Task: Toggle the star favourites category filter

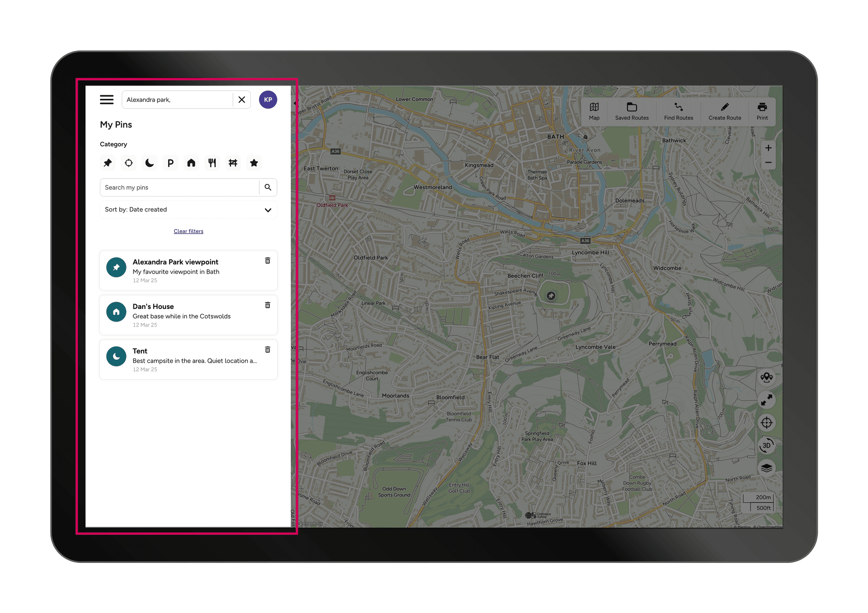Action: point(254,163)
